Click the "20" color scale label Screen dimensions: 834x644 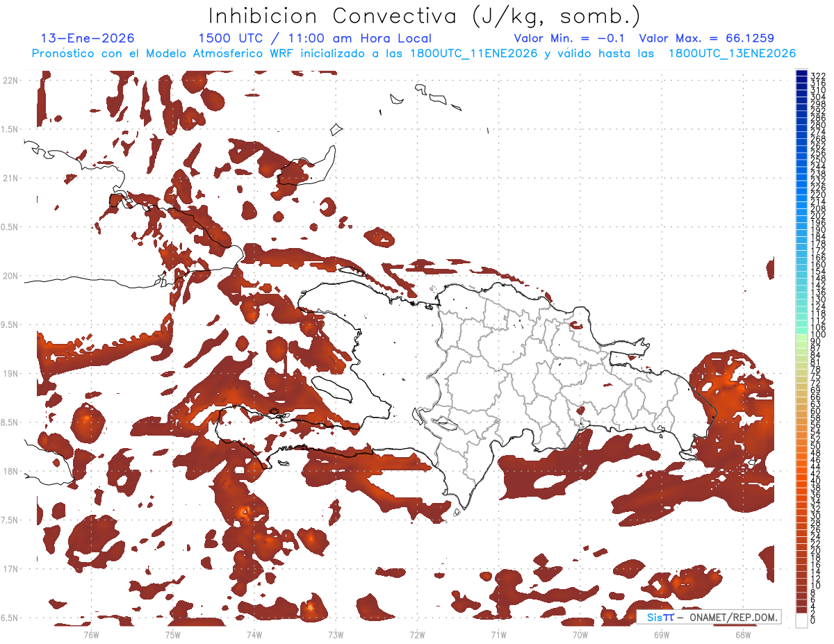coord(816,551)
